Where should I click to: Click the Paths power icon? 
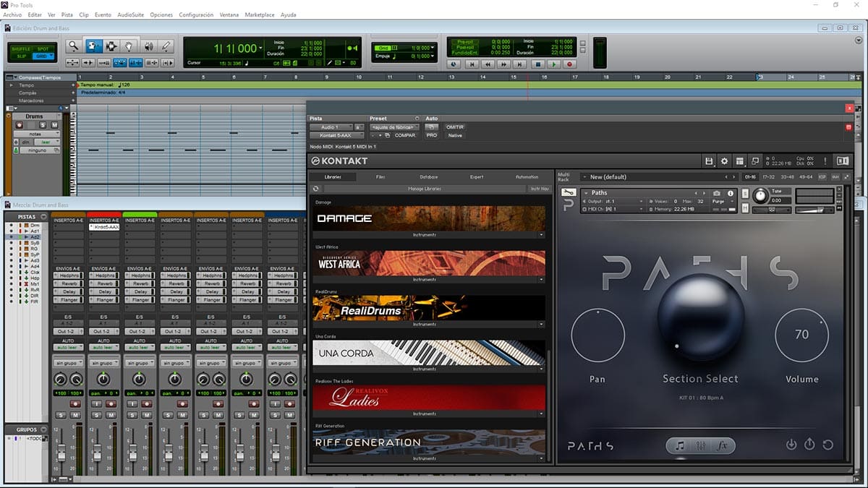point(809,445)
